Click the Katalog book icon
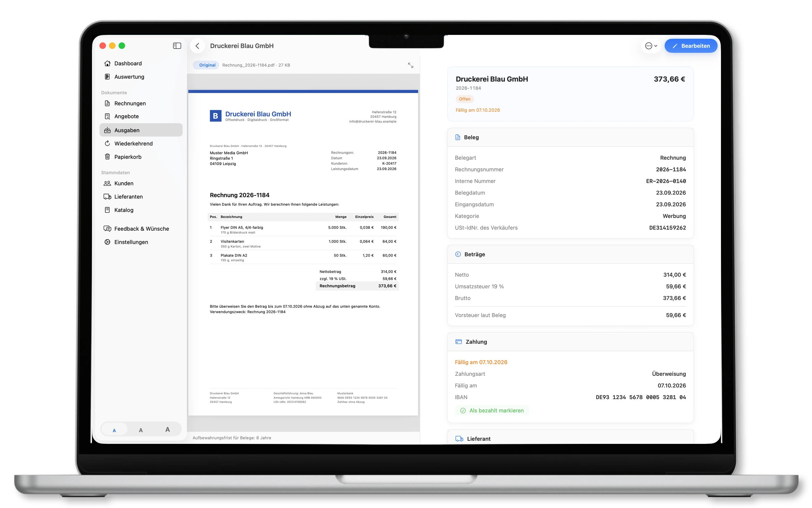The width and height of the screenshot is (812, 508). (x=108, y=210)
